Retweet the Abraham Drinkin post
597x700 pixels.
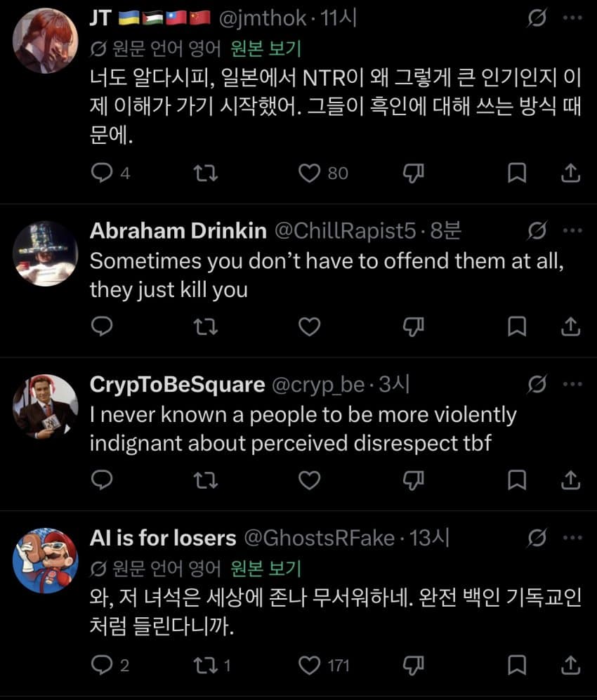206,326
